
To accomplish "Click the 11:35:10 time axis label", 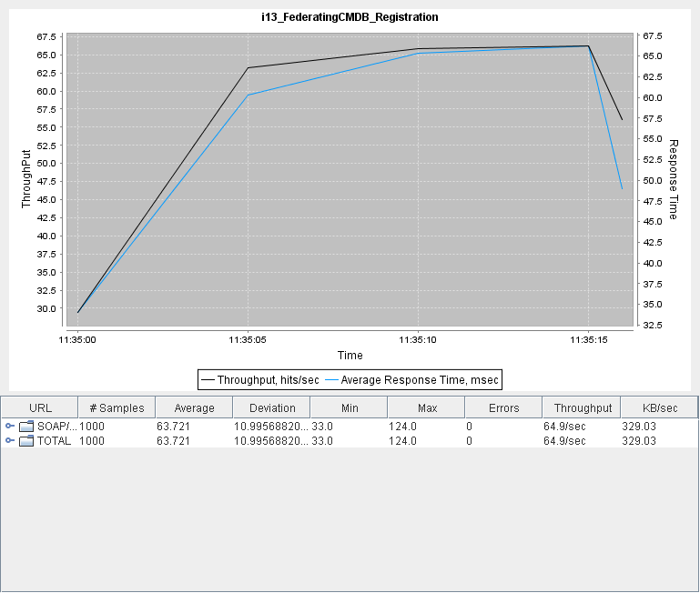I will point(418,340).
